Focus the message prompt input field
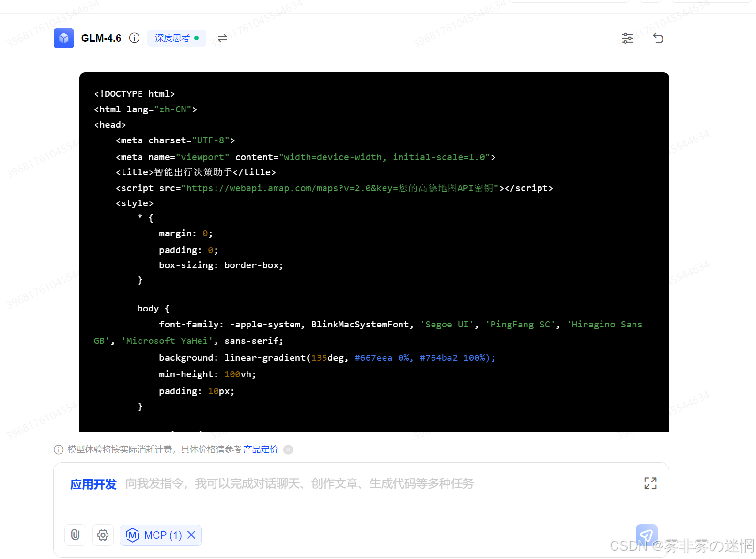 pos(299,483)
